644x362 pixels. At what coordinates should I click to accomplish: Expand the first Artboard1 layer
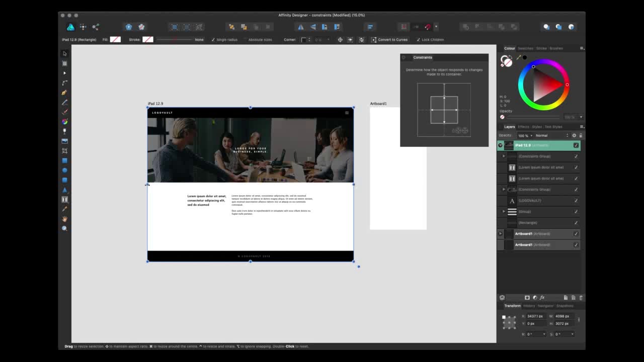tap(500, 234)
